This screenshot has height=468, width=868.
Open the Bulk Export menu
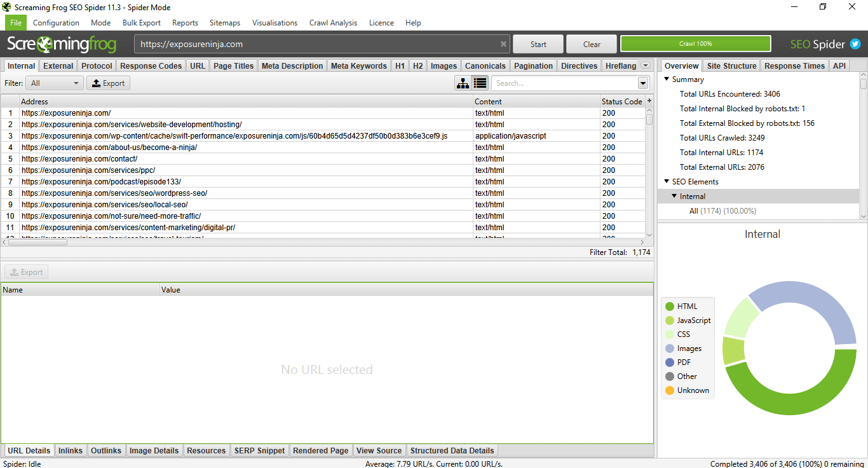pos(142,23)
